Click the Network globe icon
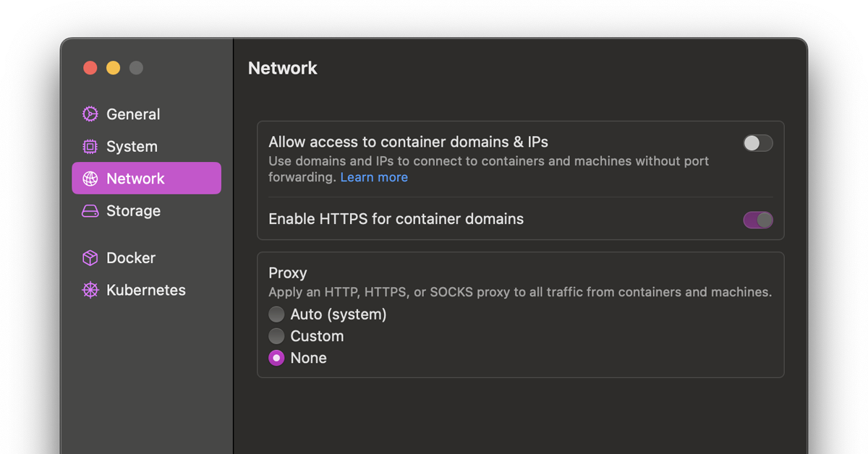868x454 pixels. (90, 179)
